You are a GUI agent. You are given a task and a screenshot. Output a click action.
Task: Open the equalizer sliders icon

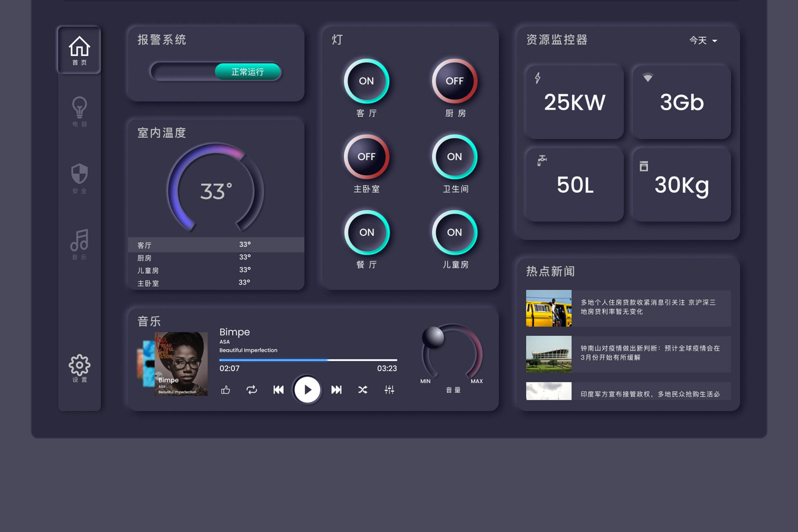click(x=389, y=390)
